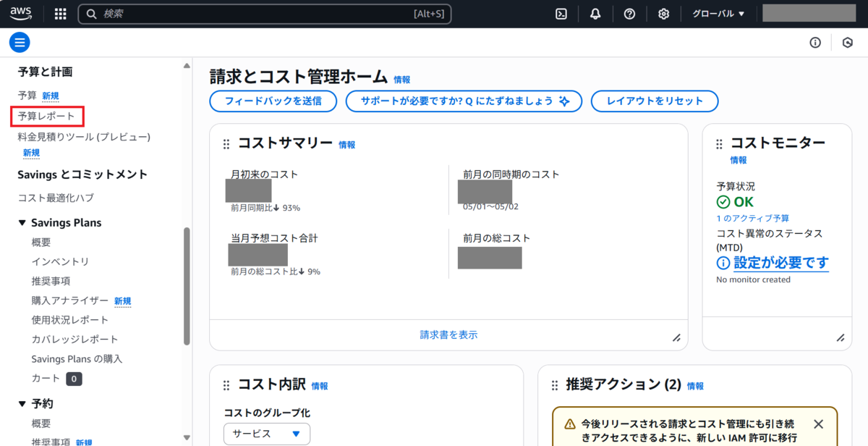Click the green OK budget status

click(735, 202)
